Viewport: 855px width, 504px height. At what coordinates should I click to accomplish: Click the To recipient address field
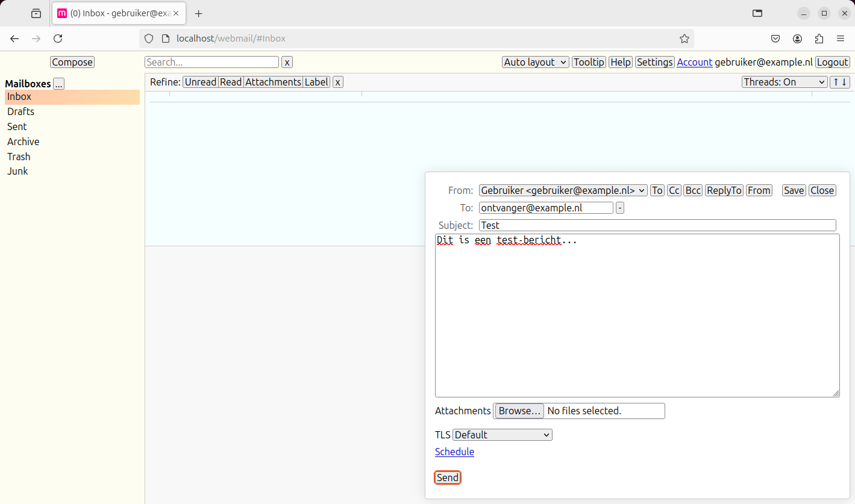tap(546, 208)
